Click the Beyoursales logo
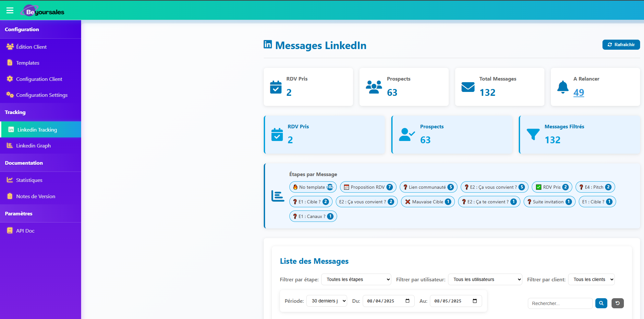 pos(42,10)
